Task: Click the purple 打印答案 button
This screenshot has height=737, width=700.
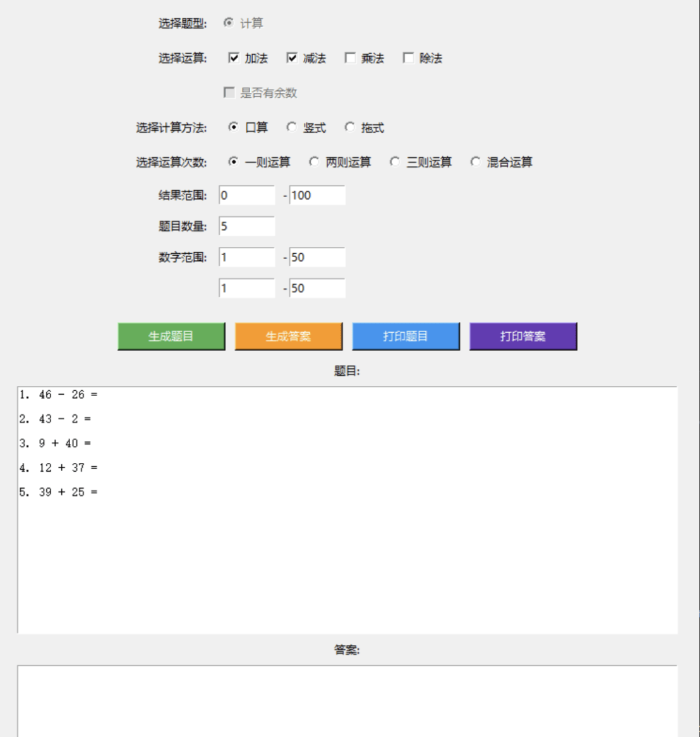Action: [522, 337]
